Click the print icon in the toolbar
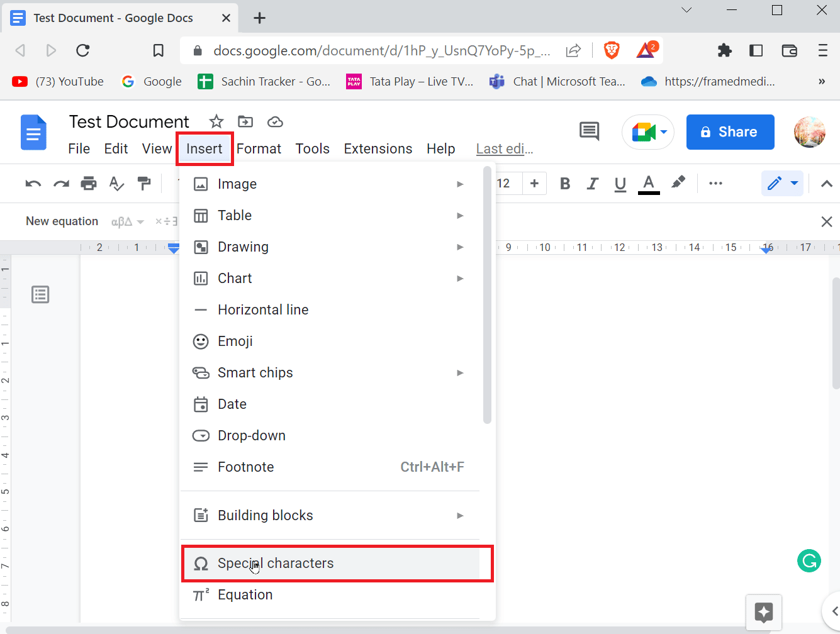 (89, 183)
